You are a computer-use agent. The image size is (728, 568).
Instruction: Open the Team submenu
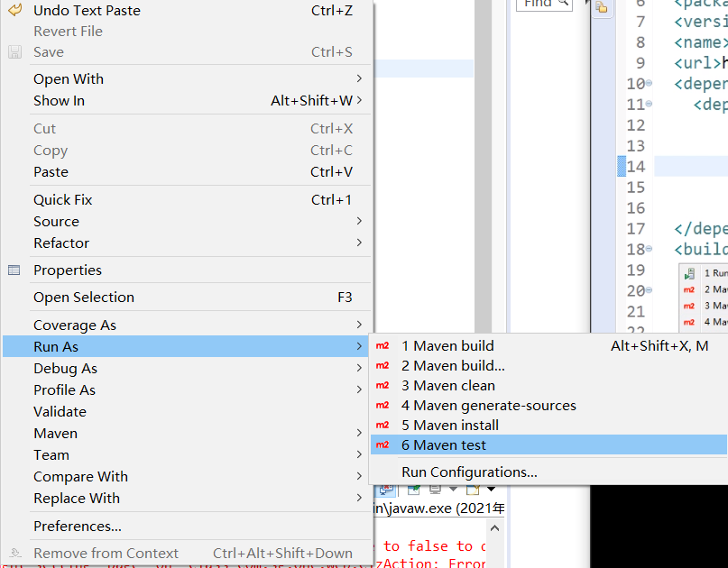point(187,454)
